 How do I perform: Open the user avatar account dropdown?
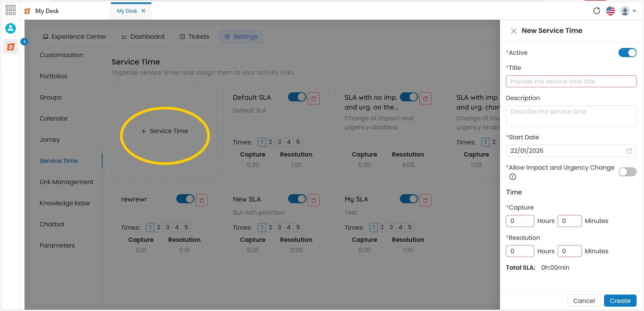click(x=628, y=11)
